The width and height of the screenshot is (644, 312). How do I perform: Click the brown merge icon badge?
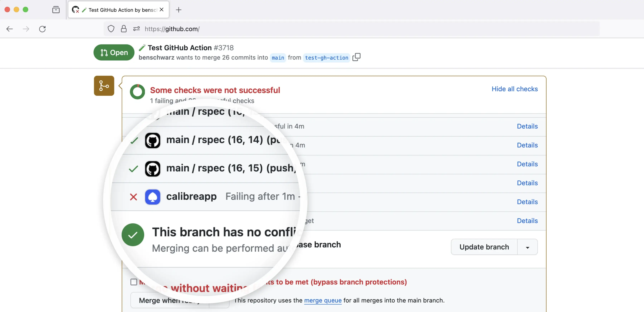click(104, 86)
